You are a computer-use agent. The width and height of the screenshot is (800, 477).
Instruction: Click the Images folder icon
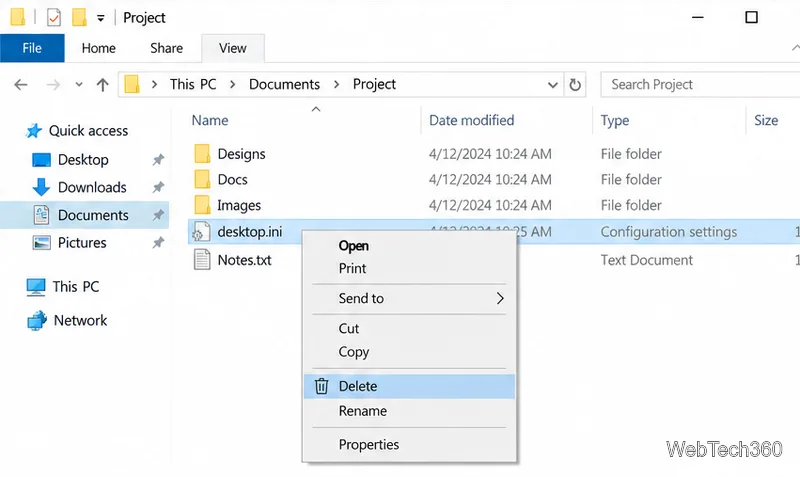click(x=202, y=205)
